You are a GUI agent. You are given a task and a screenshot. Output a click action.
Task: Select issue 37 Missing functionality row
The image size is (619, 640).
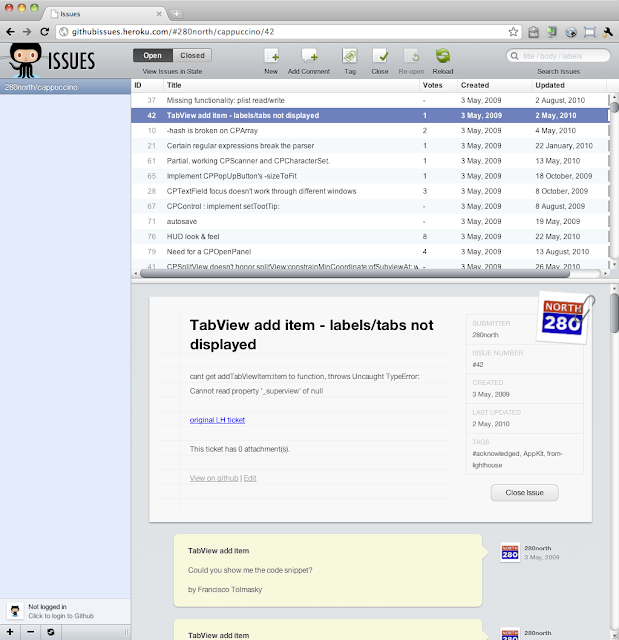tap(370, 100)
